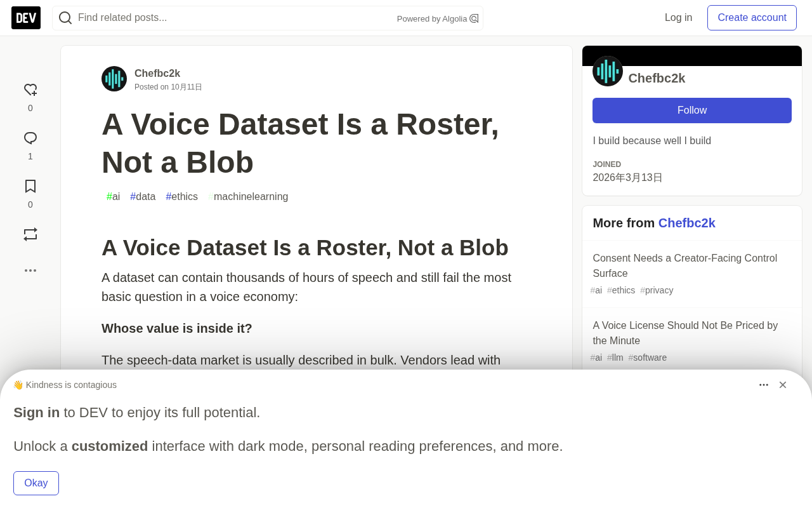Click the boost/repost arrows icon

coord(30,234)
